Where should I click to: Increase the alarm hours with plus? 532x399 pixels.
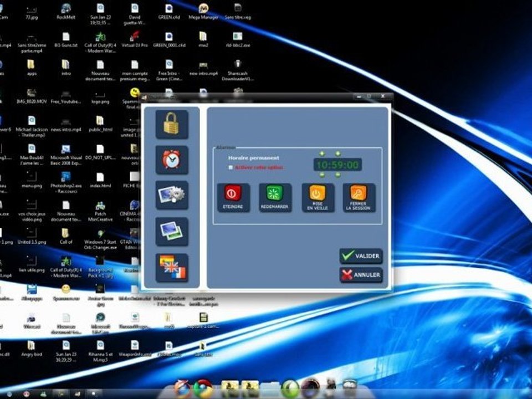tap(322, 154)
